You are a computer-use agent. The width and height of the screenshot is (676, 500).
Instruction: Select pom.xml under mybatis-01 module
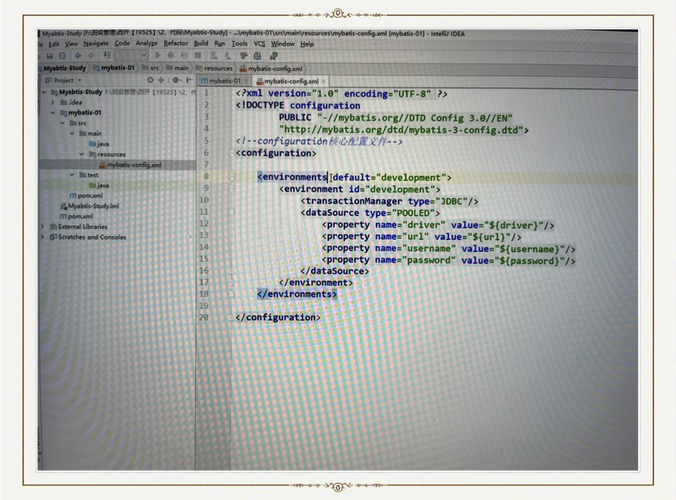[x=86, y=195]
